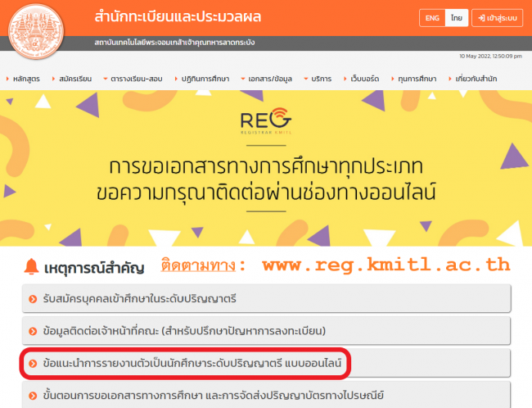
Task: Click arrow icon on ขั้นตอนการขอเอกสาร item
Action: [31, 393]
